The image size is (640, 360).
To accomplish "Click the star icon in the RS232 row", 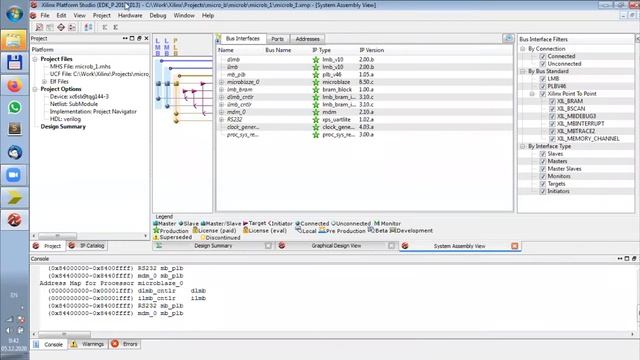I will pyautogui.click(x=316, y=120).
